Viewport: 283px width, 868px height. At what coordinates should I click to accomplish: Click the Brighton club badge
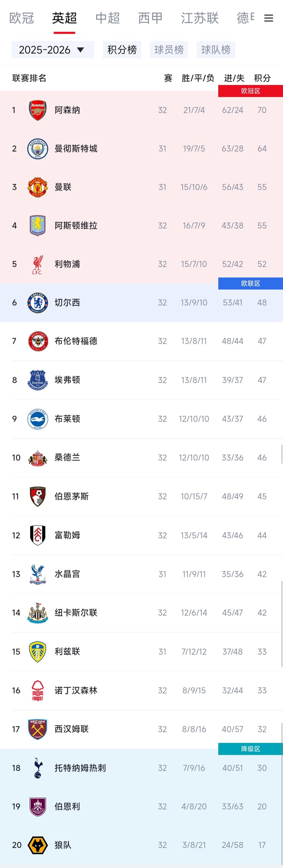38,419
